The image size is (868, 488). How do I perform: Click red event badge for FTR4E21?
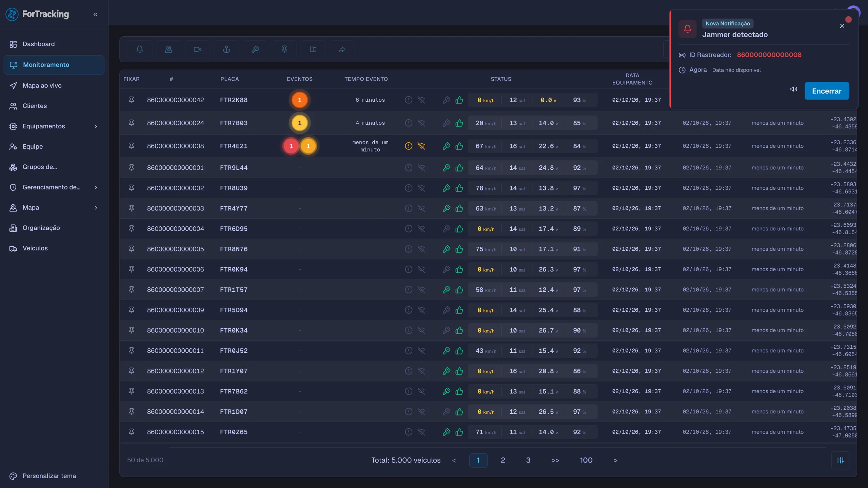pos(291,146)
